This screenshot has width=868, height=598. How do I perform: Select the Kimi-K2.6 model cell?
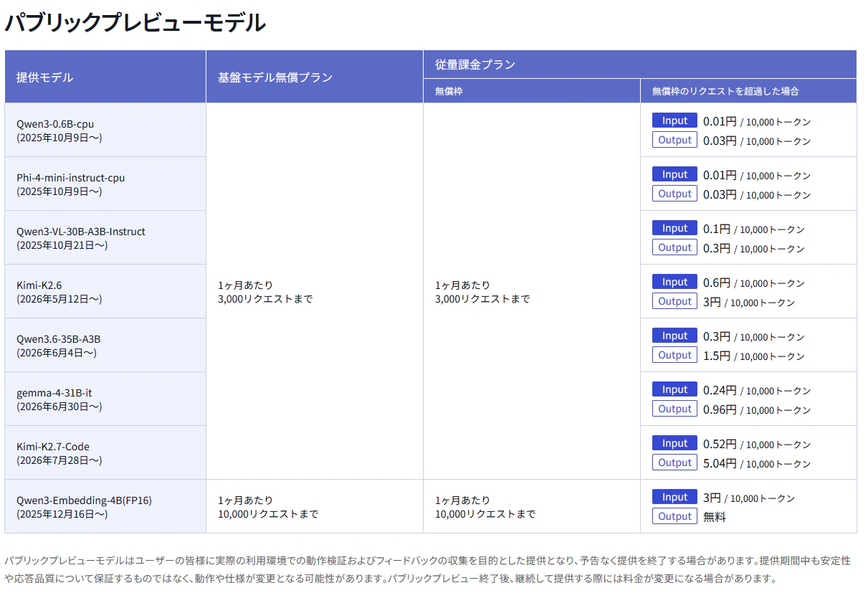[x=105, y=291]
